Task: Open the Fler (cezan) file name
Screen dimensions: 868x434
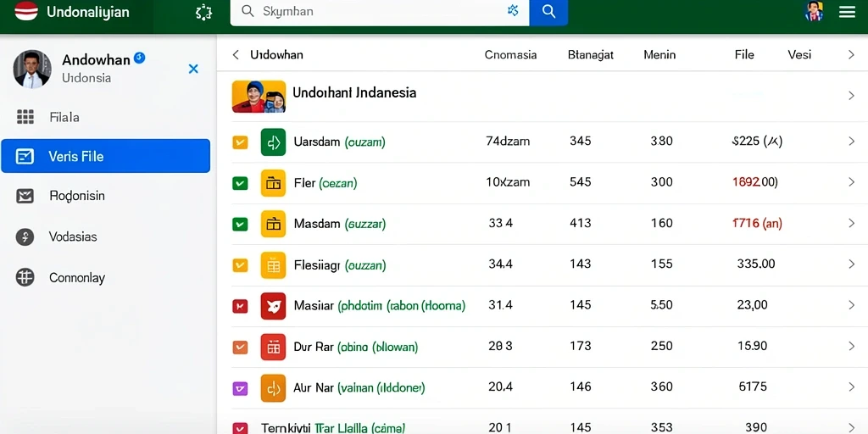Action: click(325, 183)
